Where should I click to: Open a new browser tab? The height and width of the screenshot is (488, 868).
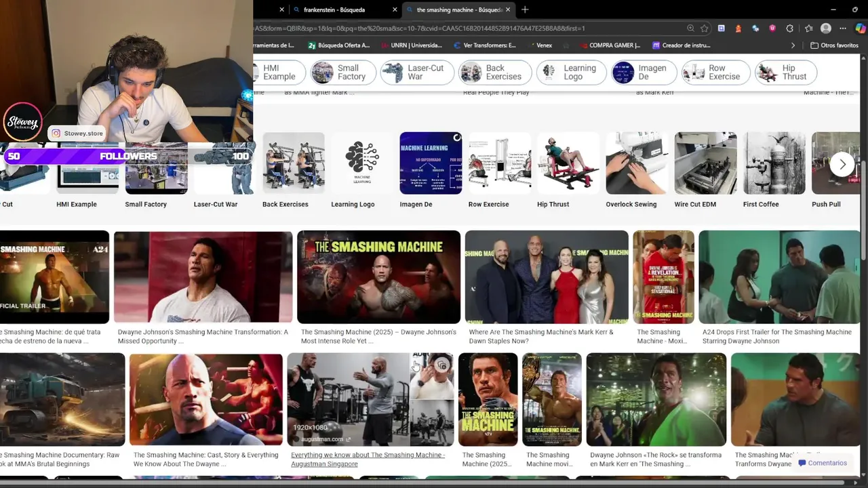coord(525,9)
